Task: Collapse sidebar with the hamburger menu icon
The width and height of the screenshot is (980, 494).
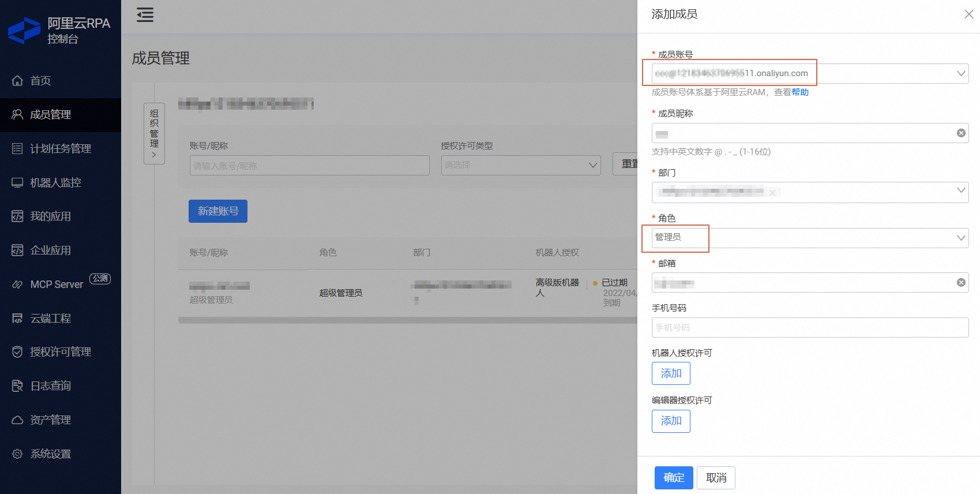Action: coord(145,14)
